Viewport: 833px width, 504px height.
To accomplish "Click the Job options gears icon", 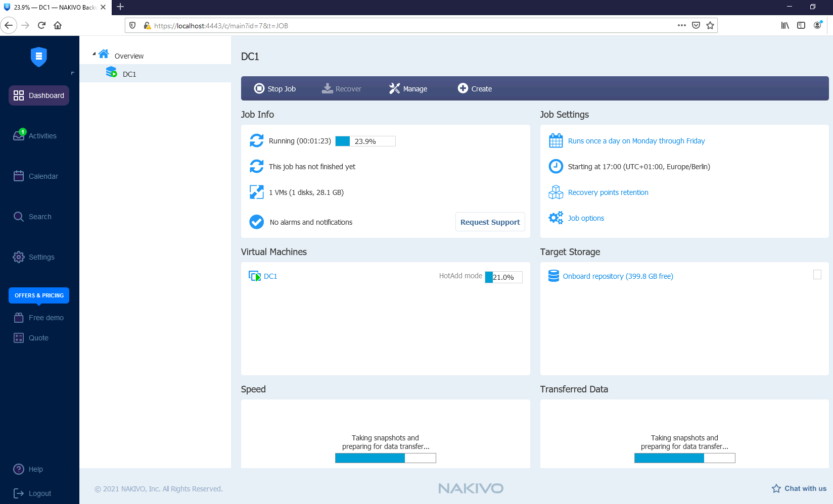I will tap(556, 218).
